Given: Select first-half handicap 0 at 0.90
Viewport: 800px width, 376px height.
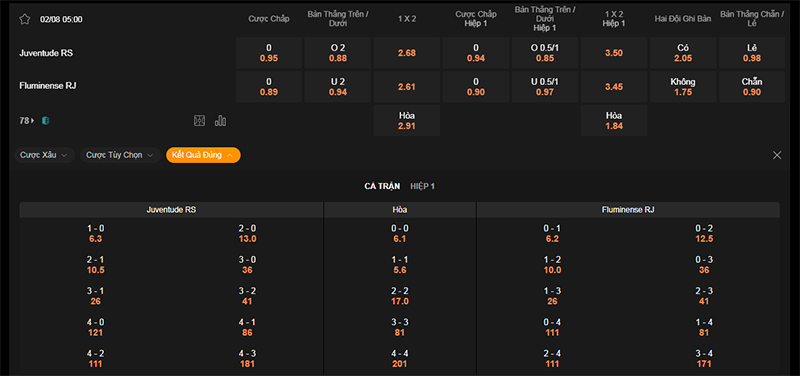Looking at the screenshot, I should point(476,87).
